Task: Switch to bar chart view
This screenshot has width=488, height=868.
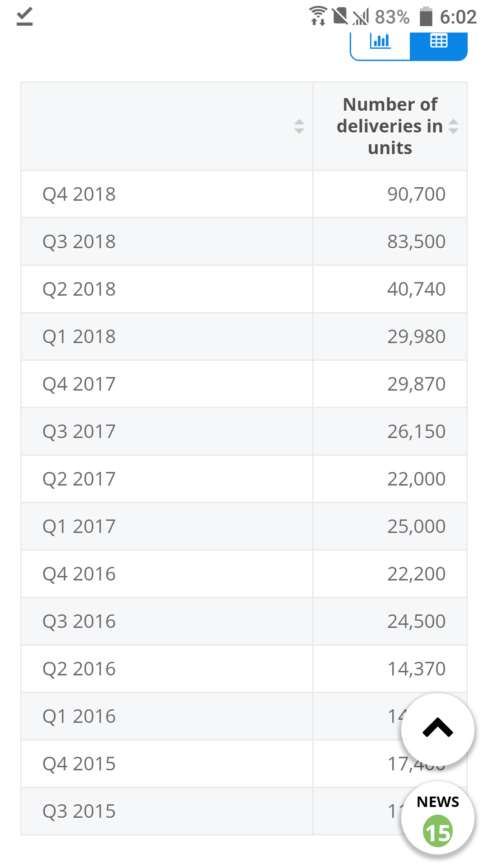Action: pyautogui.click(x=380, y=42)
